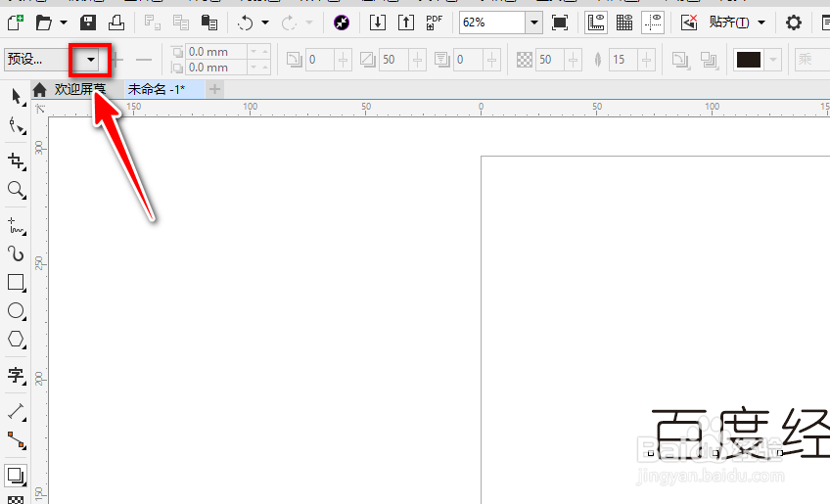
Task: Select the Pick arrow tool
Action: pos(17,97)
